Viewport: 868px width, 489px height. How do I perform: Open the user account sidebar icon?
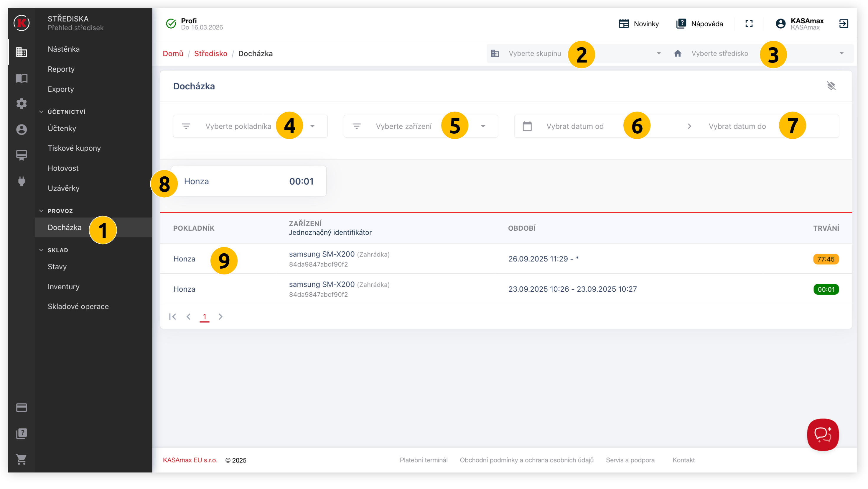click(22, 129)
